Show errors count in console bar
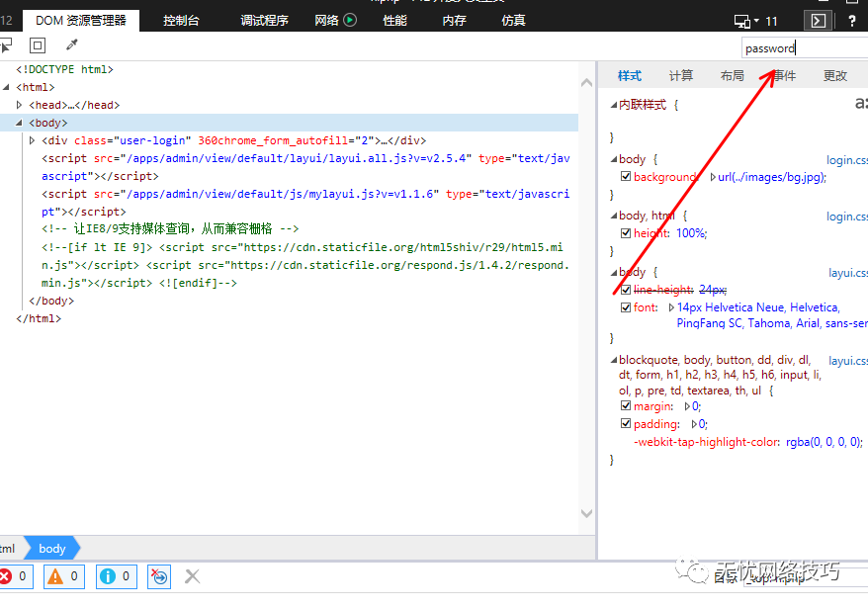The width and height of the screenshot is (868, 609). click(15, 576)
